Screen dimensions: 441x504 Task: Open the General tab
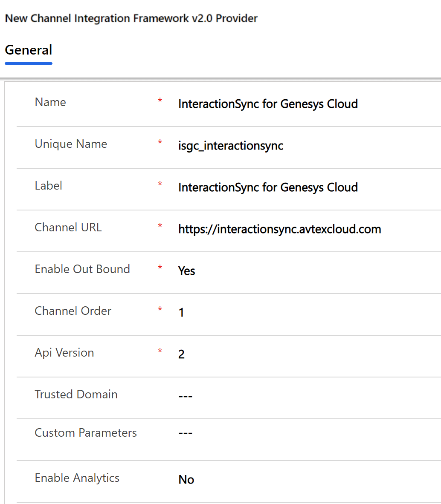tap(29, 50)
